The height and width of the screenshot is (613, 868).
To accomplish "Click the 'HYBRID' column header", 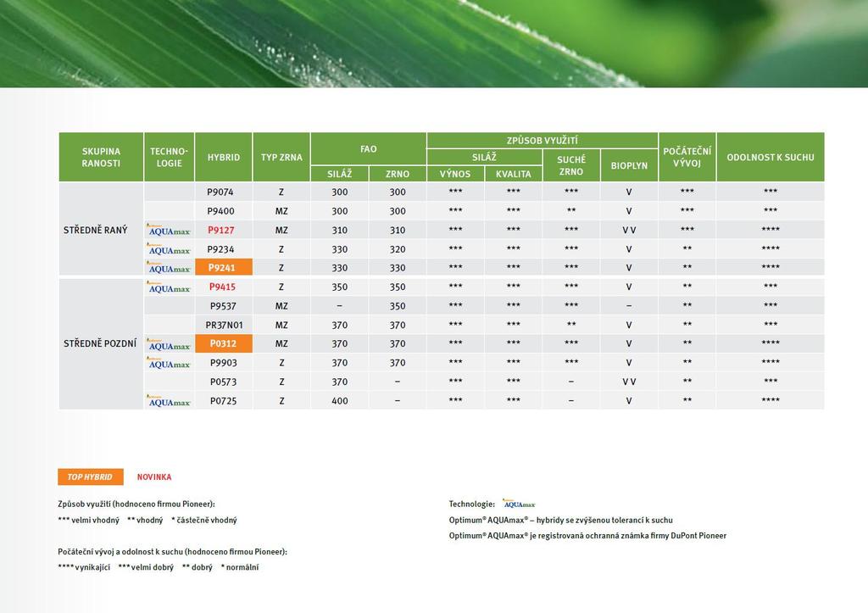I will 224,157.
